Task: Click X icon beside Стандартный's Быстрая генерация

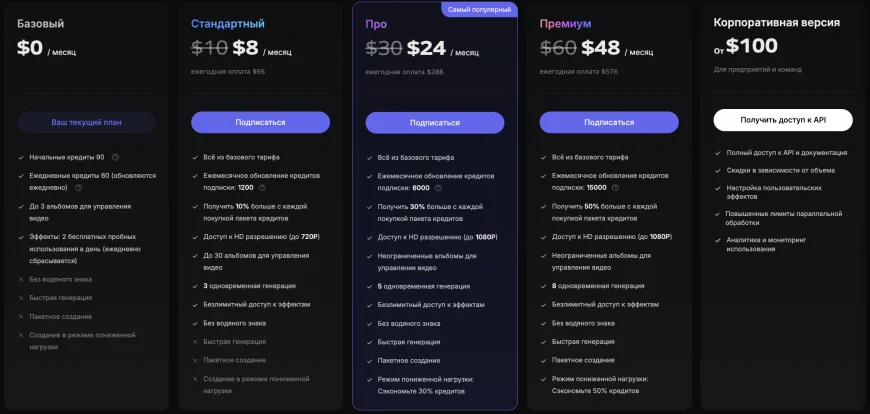Action: click(x=195, y=341)
